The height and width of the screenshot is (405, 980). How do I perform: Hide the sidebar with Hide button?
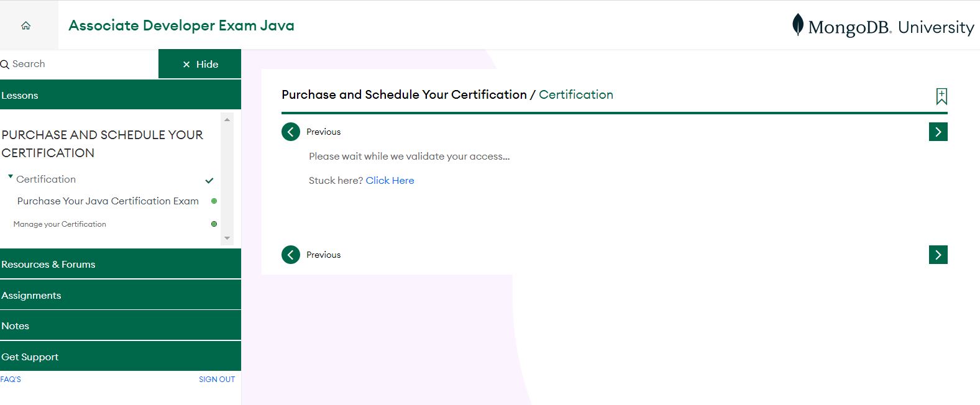[200, 64]
